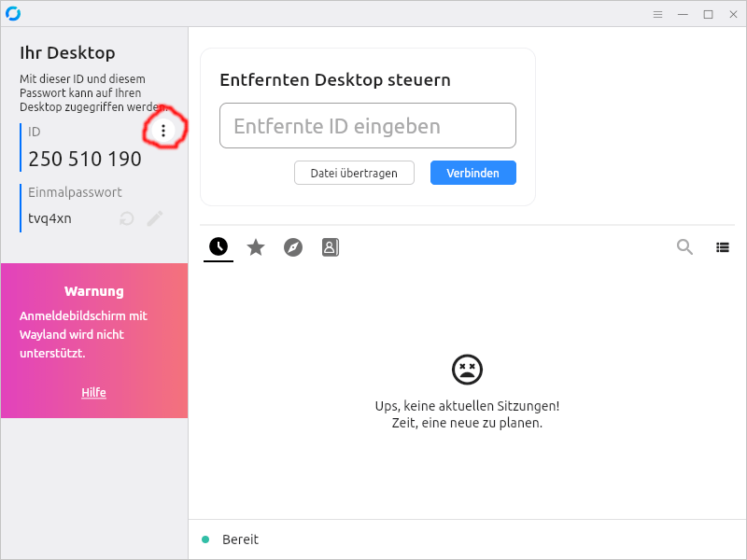Close the application window
Viewport: 747px width, 560px height.
733,14
